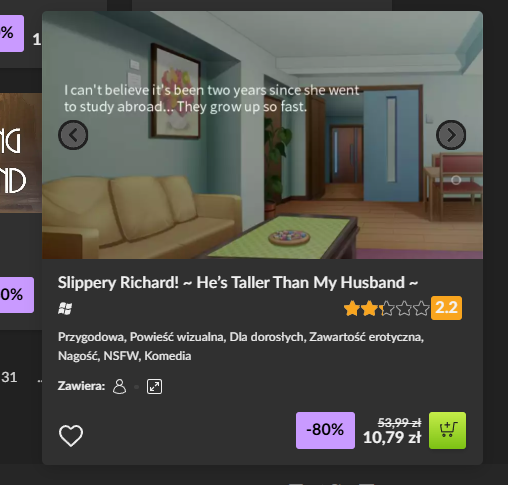
Task: Open the Dla dorosłych tag
Action: 266,337
